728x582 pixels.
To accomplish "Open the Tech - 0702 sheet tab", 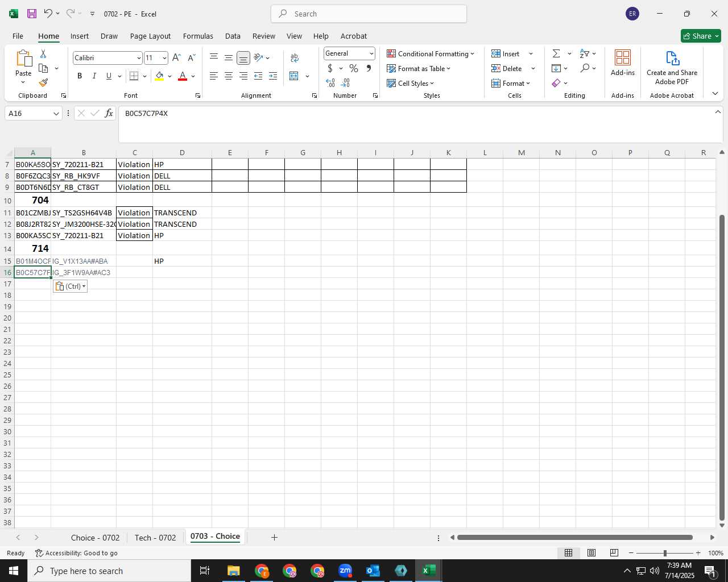I will [x=155, y=538].
